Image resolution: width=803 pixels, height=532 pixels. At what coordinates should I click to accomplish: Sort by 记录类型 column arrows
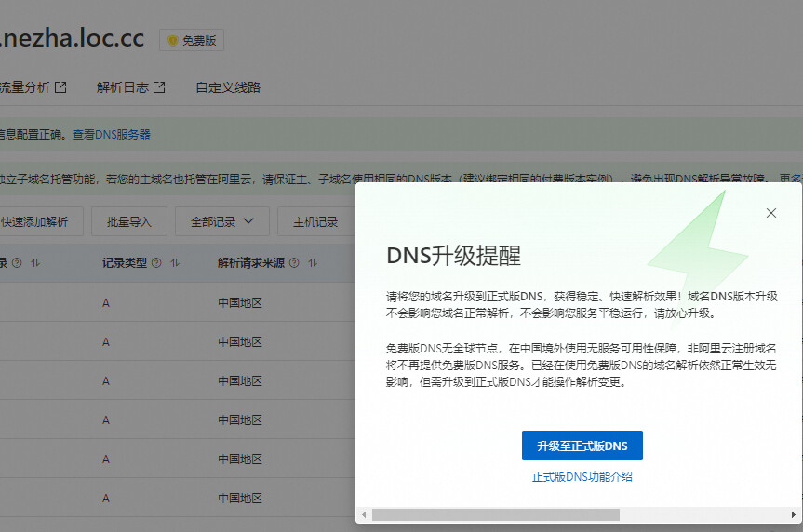(x=175, y=262)
